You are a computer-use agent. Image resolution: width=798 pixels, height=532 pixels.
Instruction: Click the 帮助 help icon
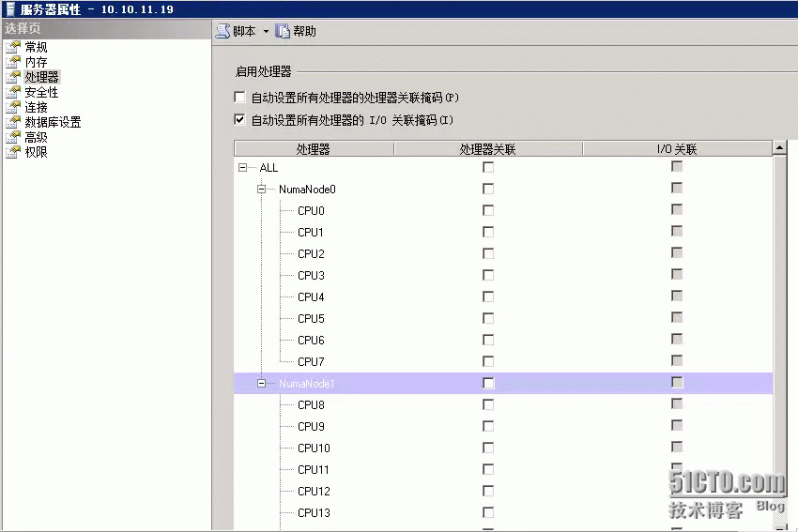click(283, 31)
